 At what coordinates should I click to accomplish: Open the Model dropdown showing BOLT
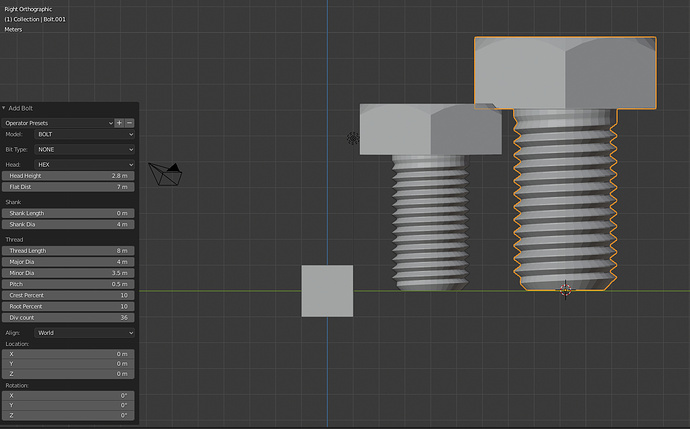84,134
